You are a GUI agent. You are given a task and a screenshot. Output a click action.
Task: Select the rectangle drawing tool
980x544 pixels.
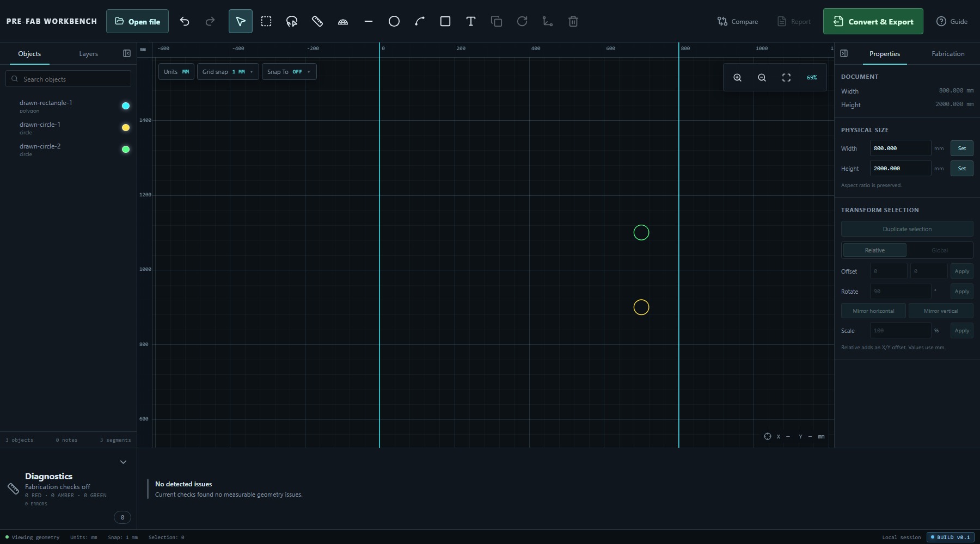coord(445,21)
